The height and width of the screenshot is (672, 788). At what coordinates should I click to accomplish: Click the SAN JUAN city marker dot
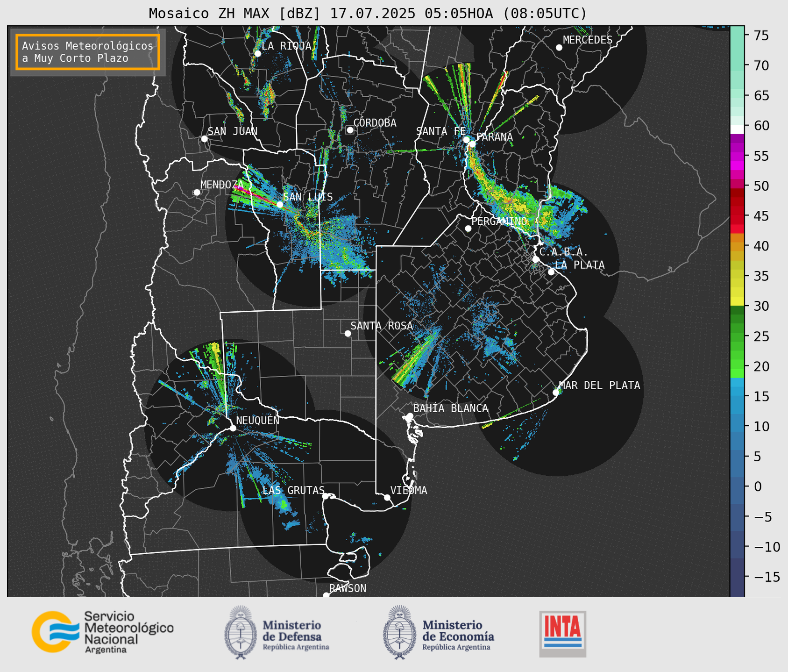204,139
